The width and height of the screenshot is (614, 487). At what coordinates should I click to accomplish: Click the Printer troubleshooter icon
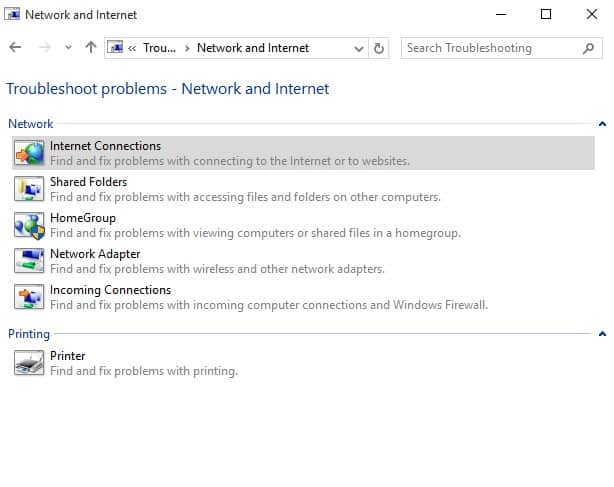pos(29,363)
